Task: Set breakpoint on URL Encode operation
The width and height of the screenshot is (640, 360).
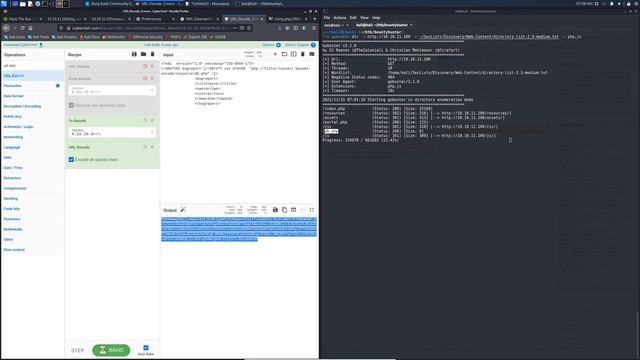Action: pos(152,147)
